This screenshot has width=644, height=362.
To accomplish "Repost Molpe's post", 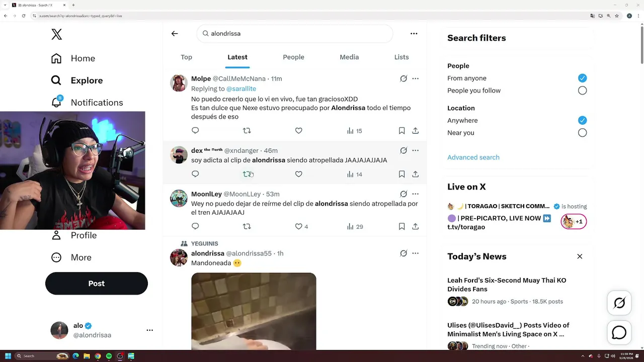I will (247, 131).
